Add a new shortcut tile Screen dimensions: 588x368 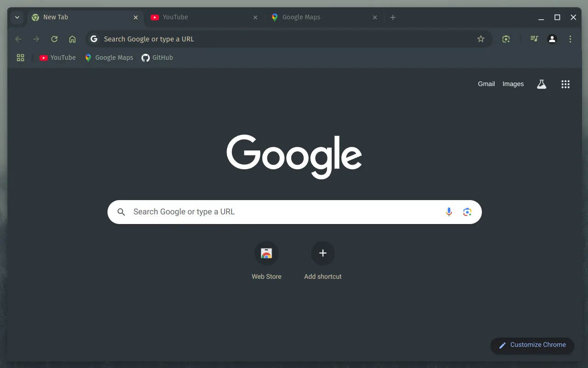[323, 260]
